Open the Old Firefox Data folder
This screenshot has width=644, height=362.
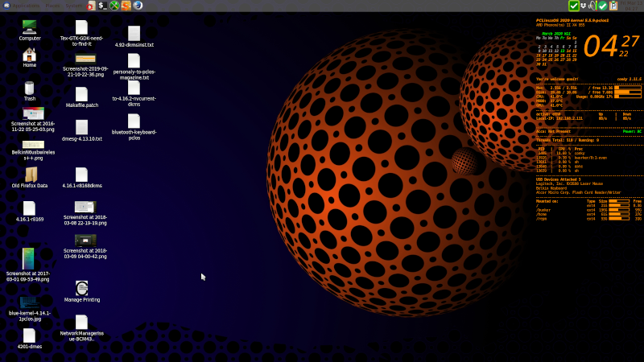click(30, 175)
